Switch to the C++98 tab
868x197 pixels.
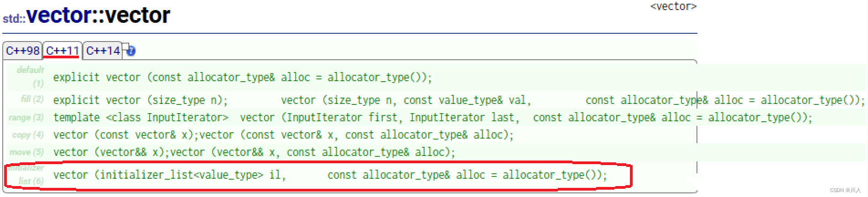pos(22,51)
